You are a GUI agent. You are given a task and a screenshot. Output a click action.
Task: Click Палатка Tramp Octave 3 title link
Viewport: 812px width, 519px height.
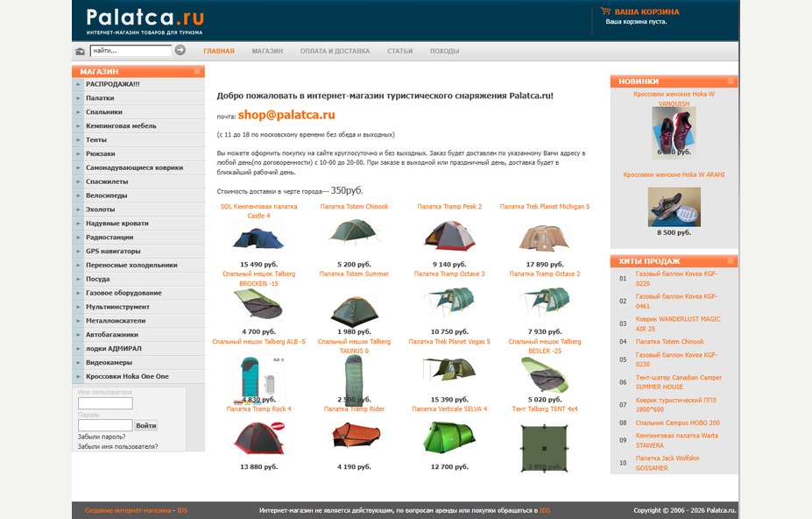[x=449, y=274]
